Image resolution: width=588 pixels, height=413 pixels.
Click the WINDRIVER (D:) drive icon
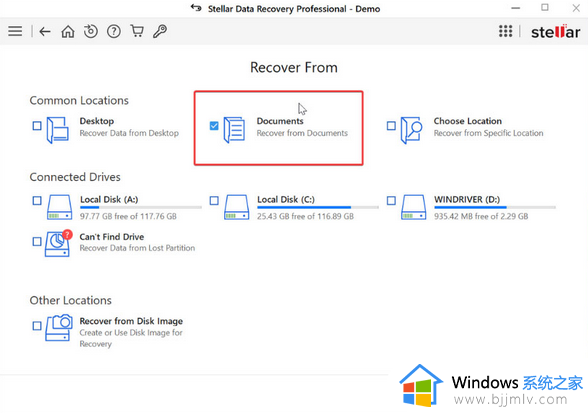coord(414,207)
